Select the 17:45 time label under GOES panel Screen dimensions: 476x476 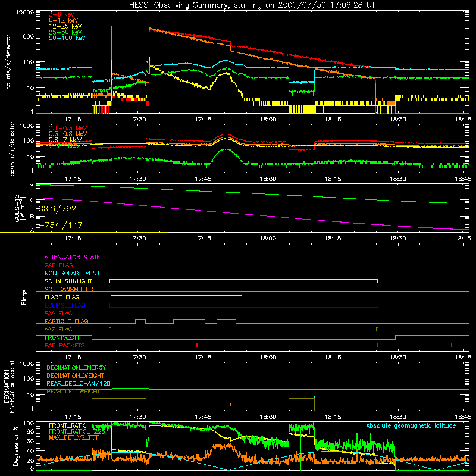203,239
